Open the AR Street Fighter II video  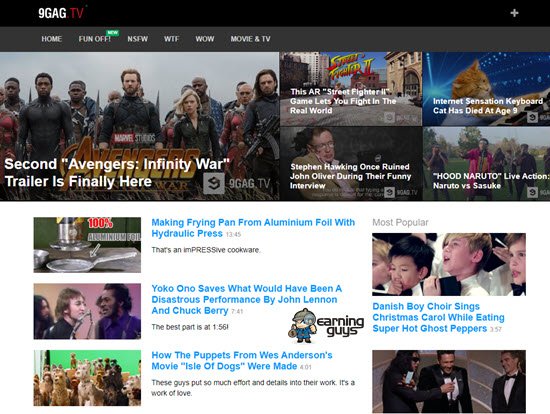coord(351,89)
